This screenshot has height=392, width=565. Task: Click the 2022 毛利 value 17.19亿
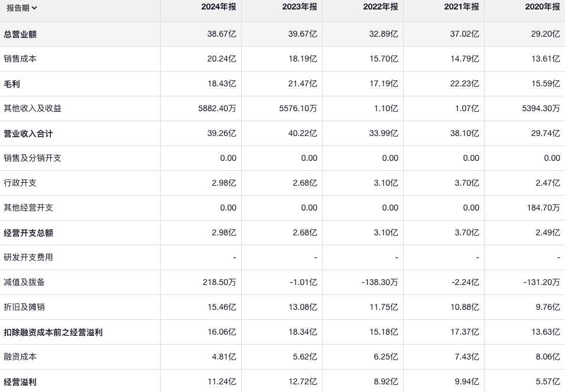pyautogui.click(x=384, y=84)
